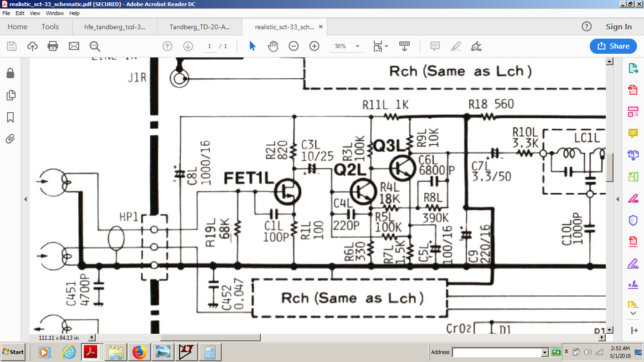Image resolution: width=644 pixels, height=362 pixels.
Task: Select the Highlight text tool
Action: point(455,46)
